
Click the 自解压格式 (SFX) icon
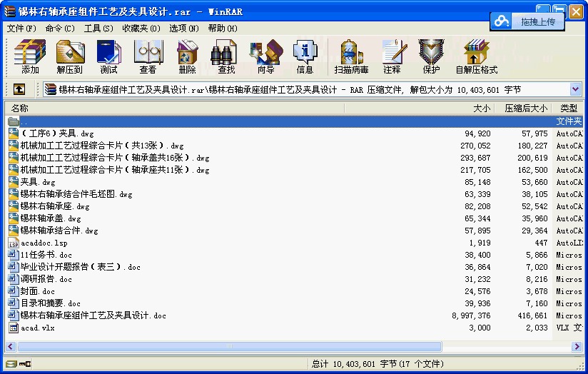pyautogui.click(x=476, y=56)
